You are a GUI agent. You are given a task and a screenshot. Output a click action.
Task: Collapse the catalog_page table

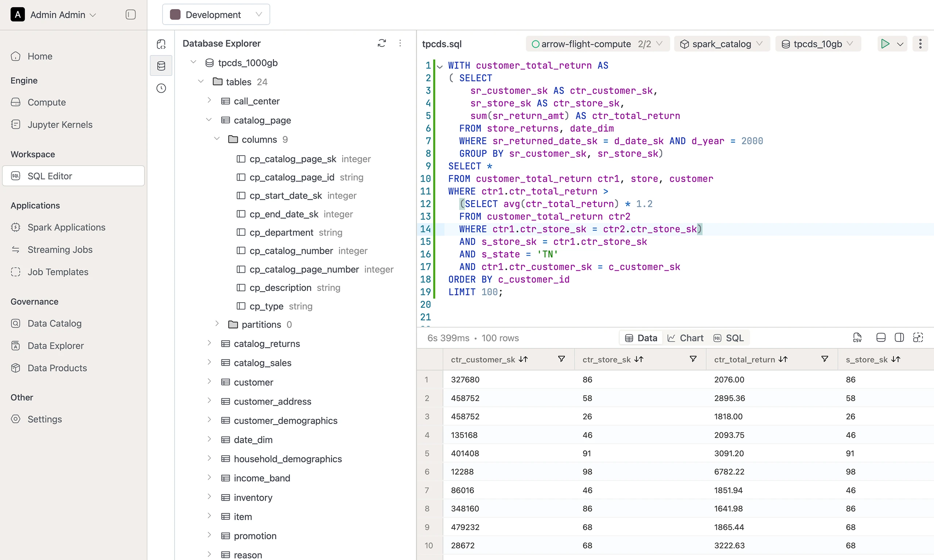point(209,120)
